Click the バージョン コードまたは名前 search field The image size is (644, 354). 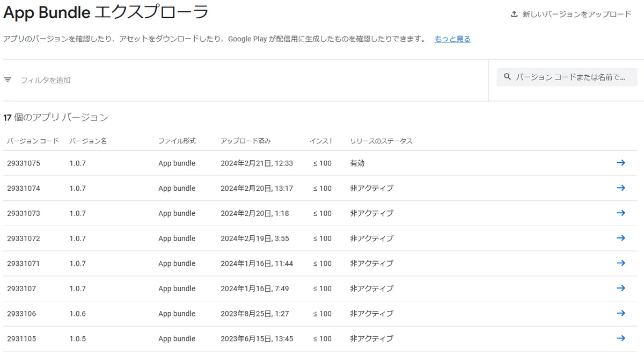click(567, 77)
